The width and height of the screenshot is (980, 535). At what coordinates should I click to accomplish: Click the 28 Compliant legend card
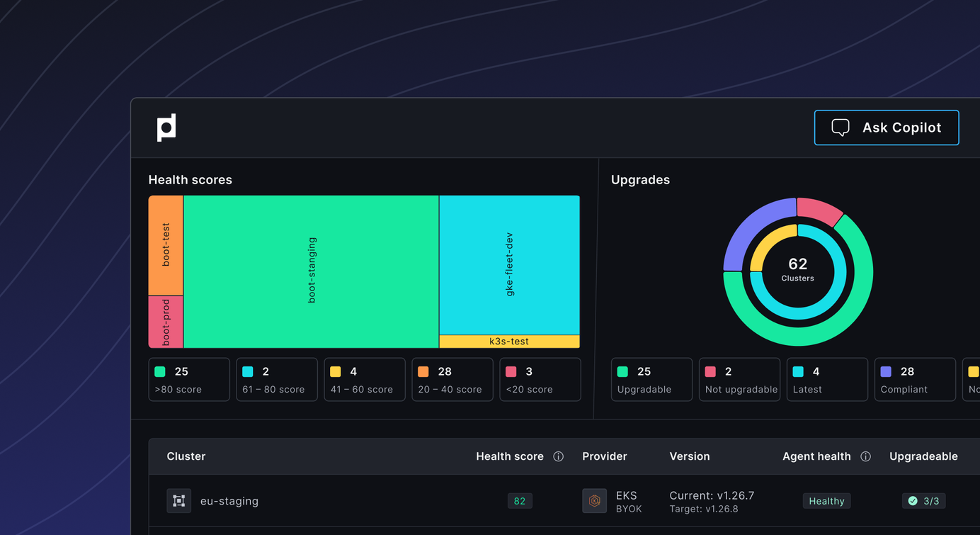(915, 380)
